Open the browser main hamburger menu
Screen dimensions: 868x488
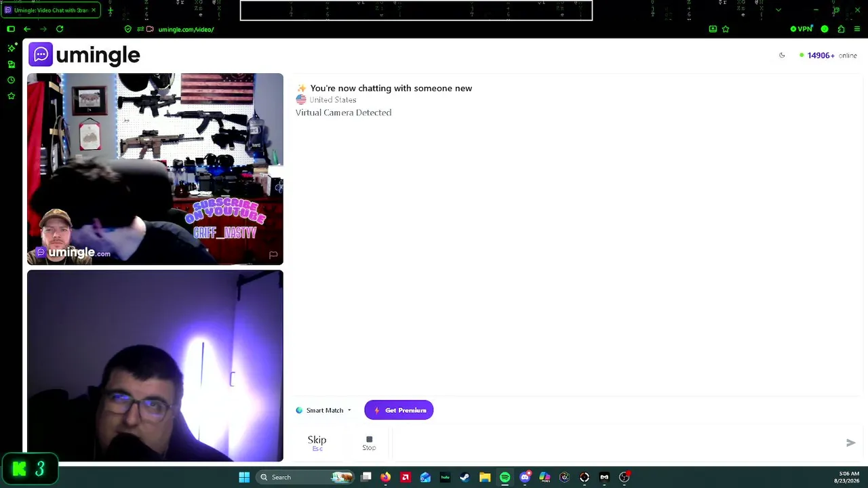point(857,29)
